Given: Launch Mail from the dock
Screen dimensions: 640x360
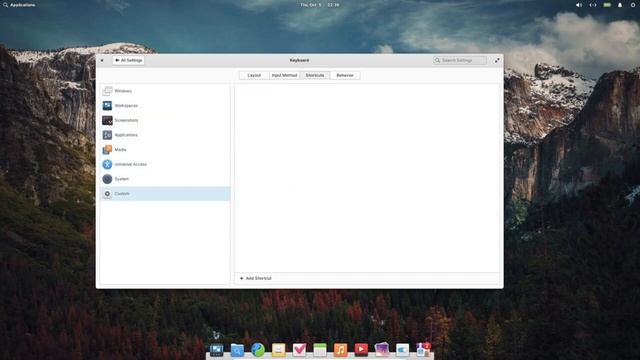Looking at the screenshot, I should click(x=278, y=349).
